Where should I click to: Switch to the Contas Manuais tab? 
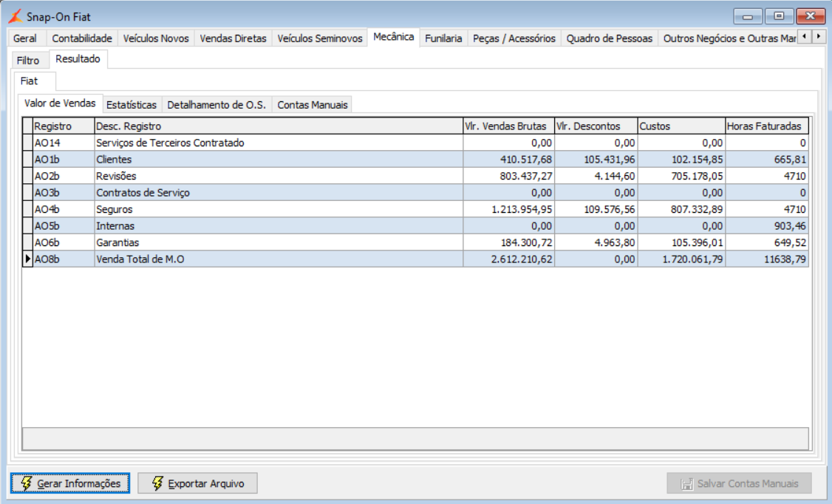pyautogui.click(x=313, y=104)
